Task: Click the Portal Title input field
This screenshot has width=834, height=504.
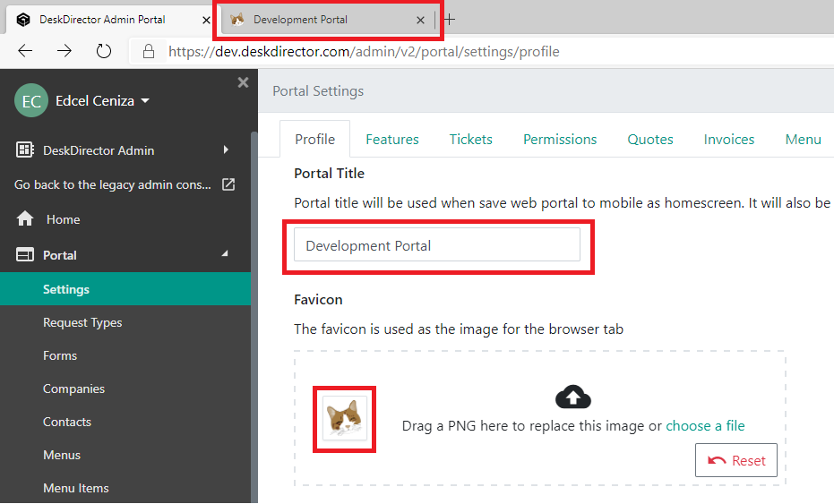Action: (436, 244)
